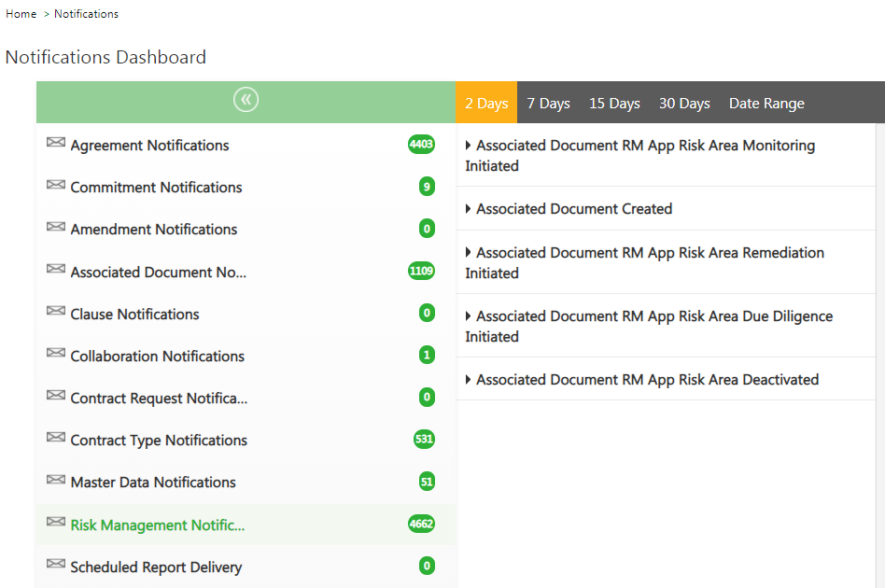The width and height of the screenshot is (885, 588).
Task: Open Amendment Notifications category
Action: tap(154, 230)
